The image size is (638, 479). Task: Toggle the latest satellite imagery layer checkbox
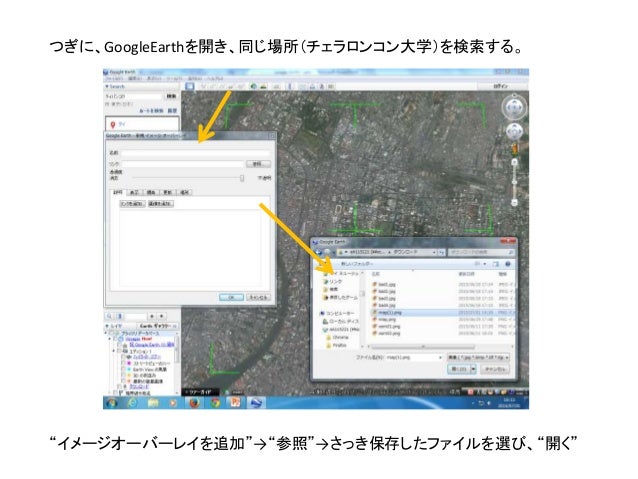(x=124, y=381)
